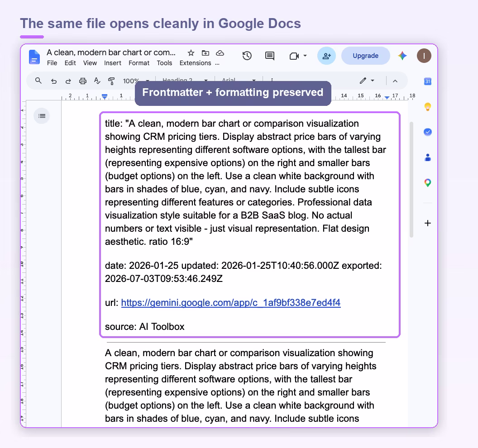Click the spelling and grammar check icon
478x448 pixels.
[97, 81]
